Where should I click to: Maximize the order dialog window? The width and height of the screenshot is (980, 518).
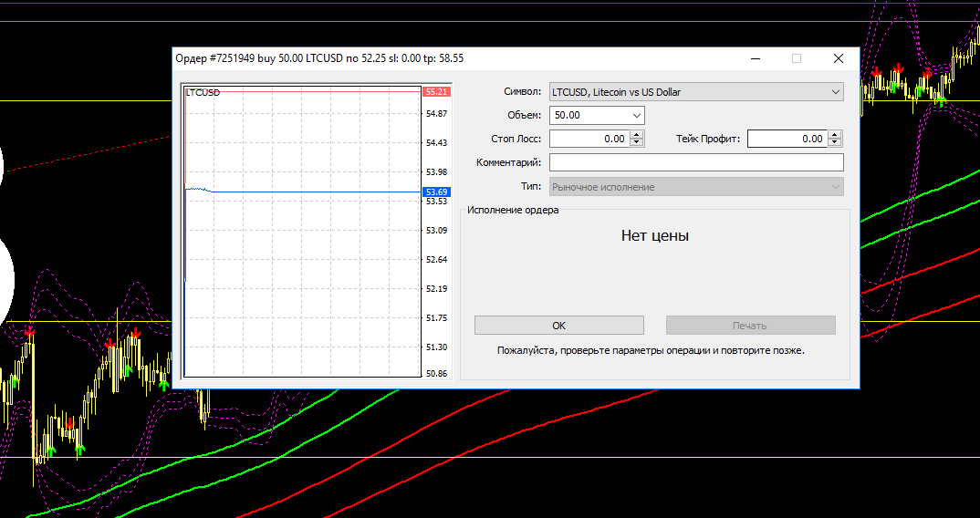[x=797, y=58]
